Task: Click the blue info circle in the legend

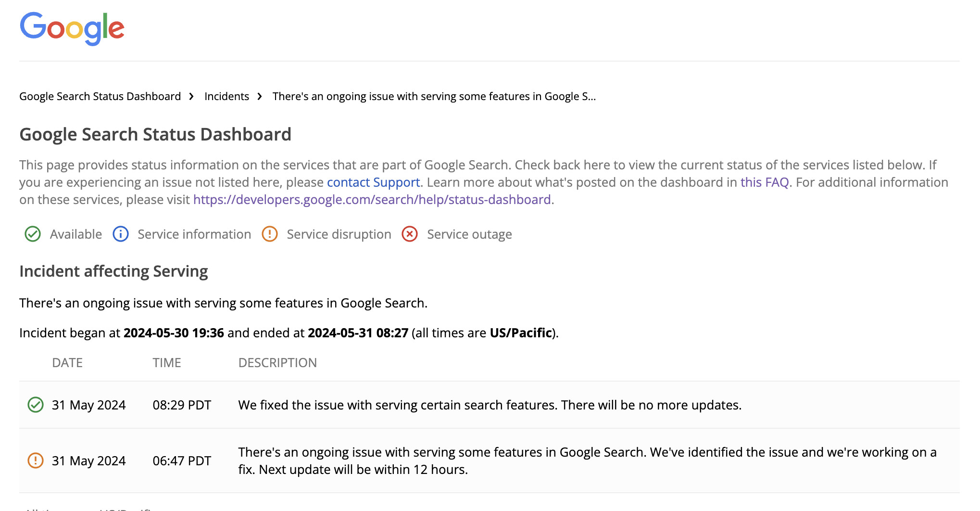Action: [x=120, y=234]
